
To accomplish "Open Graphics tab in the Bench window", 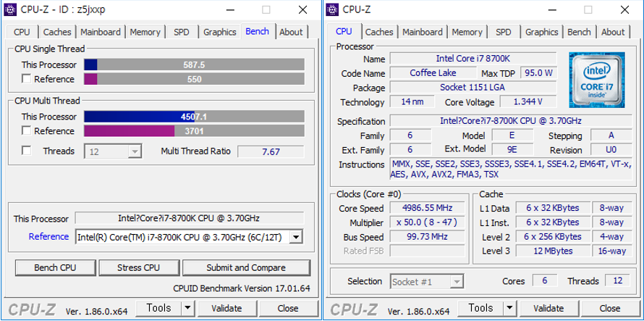I will (220, 32).
